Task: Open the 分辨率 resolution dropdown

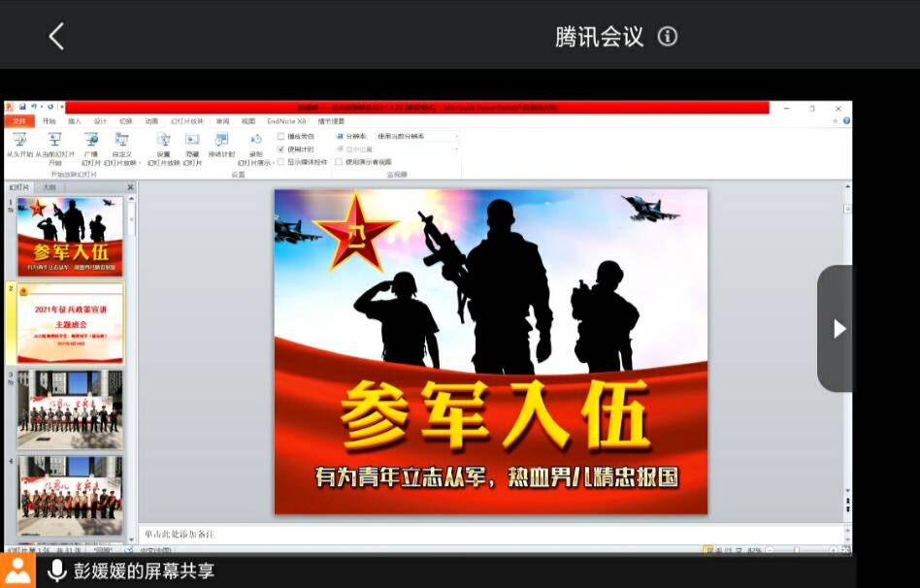Action: coord(415,137)
